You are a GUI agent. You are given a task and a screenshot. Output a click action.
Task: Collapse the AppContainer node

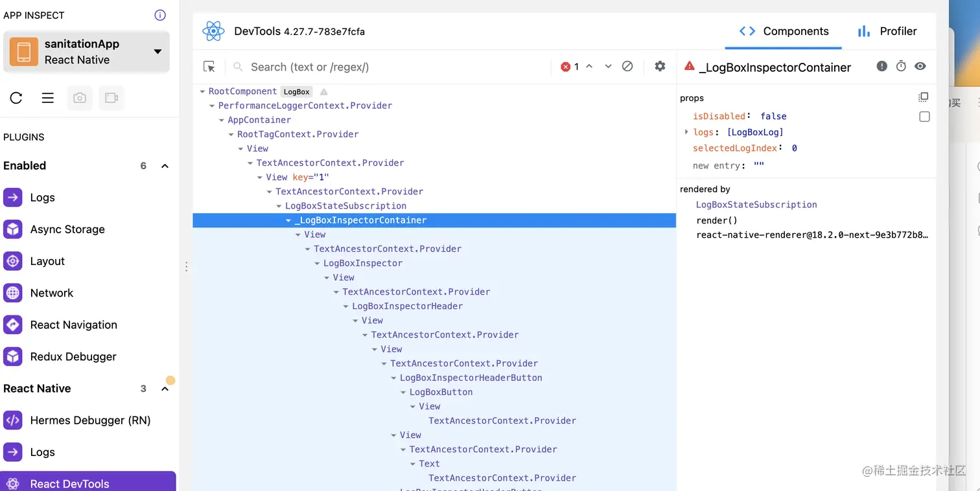pyautogui.click(x=222, y=120)
